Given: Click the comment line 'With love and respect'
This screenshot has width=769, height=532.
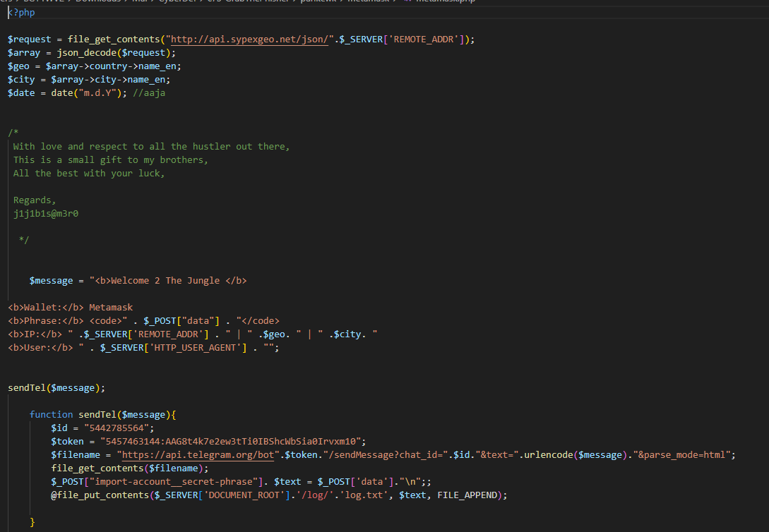Looking at the screenshot, I should coord(152,147).
